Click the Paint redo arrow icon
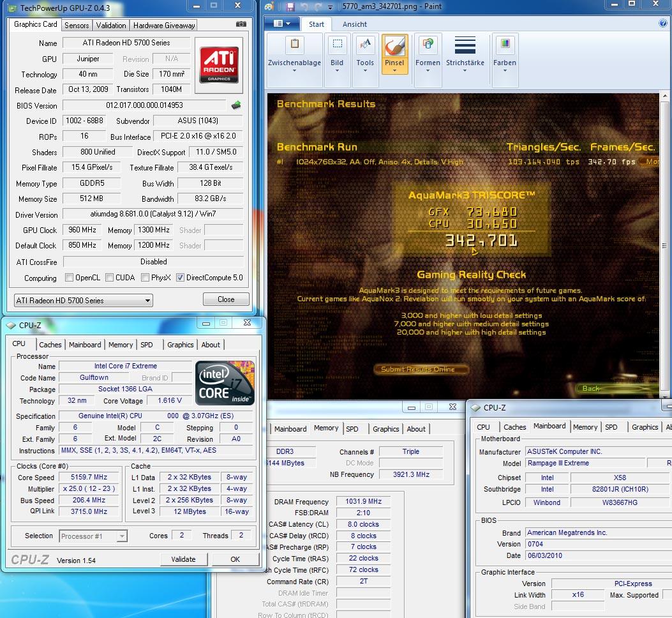The height and width of the screenshot is (618, 672). (x=318, y=6)
